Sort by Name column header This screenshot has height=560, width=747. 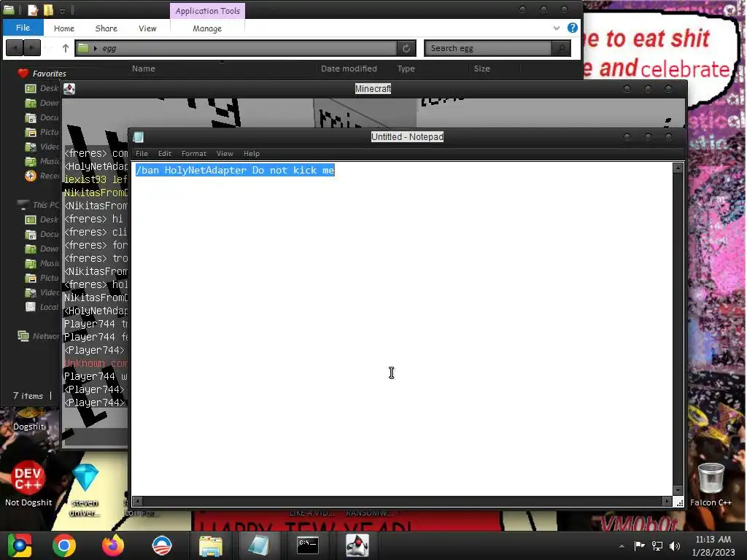(144, 69)
